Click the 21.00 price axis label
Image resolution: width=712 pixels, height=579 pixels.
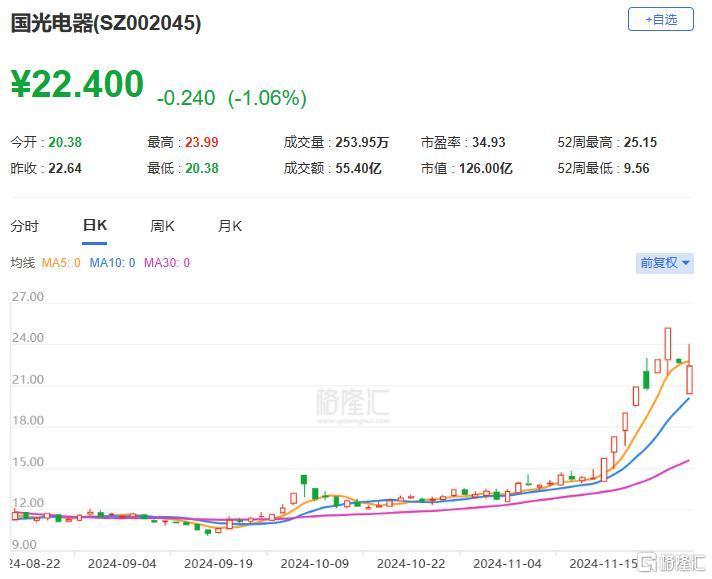[28, 380]
